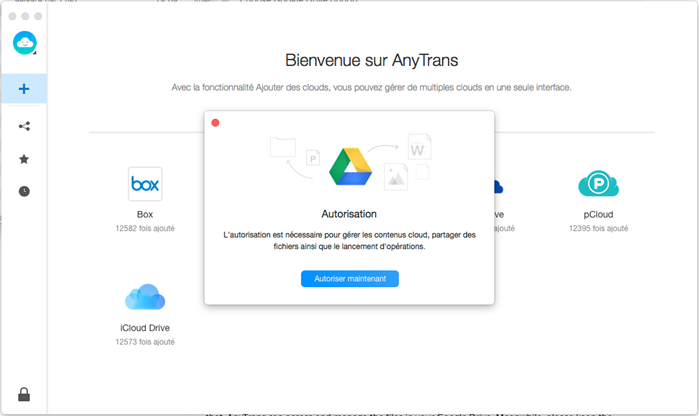This screenshot has height=416, width=699.
Task: Open the share section in the sidebar
Action: point(24,126)
